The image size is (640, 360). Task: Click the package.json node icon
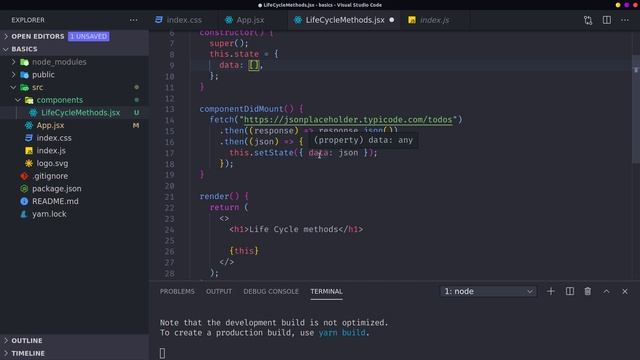pos(24,189)
